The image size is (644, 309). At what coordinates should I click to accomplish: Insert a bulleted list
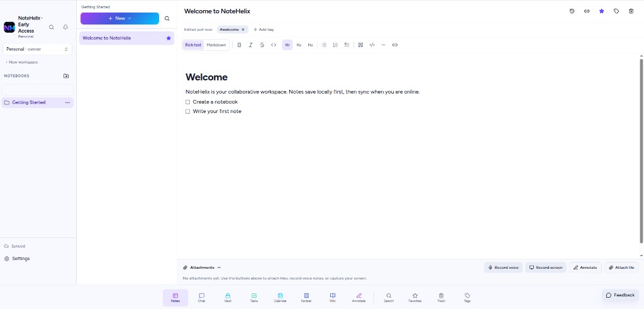coord(324,45)
